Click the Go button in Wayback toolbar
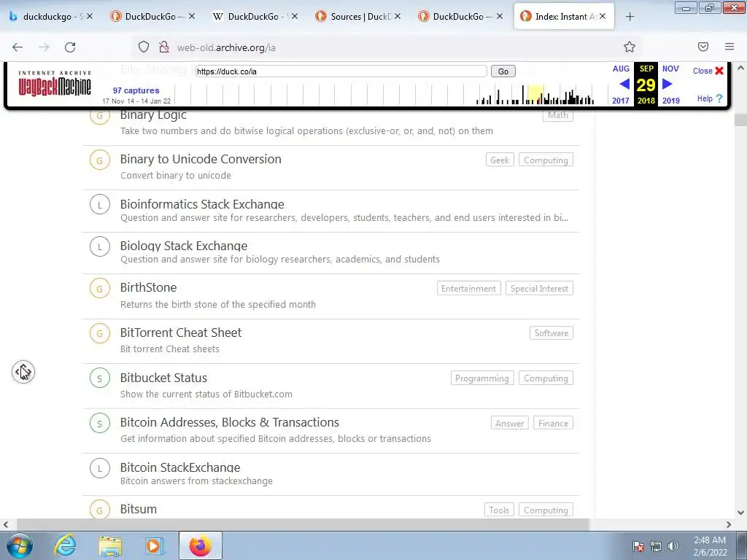Screen dimensions: 747x560 pyautogui.click(x=503, y=71)
